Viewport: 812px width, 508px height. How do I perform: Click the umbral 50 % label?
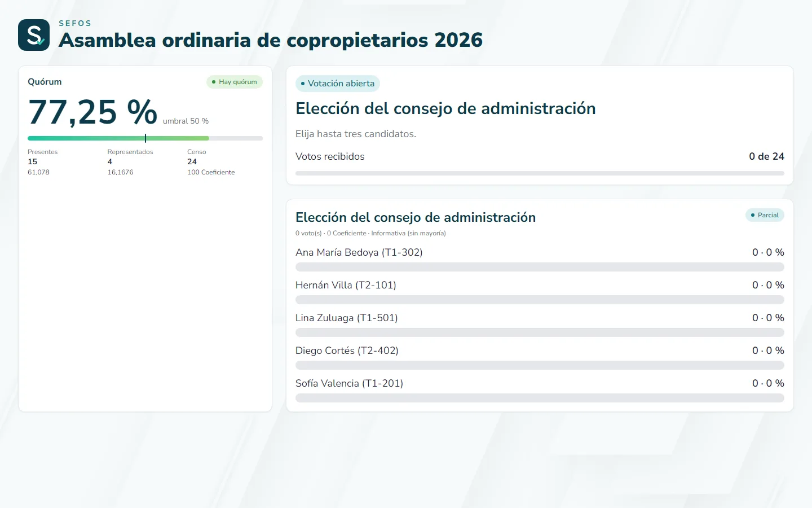(x=186, y=121)
